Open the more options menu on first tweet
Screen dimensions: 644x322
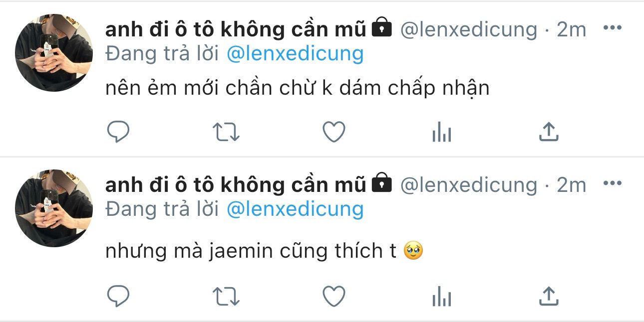[x=612, y=28]
